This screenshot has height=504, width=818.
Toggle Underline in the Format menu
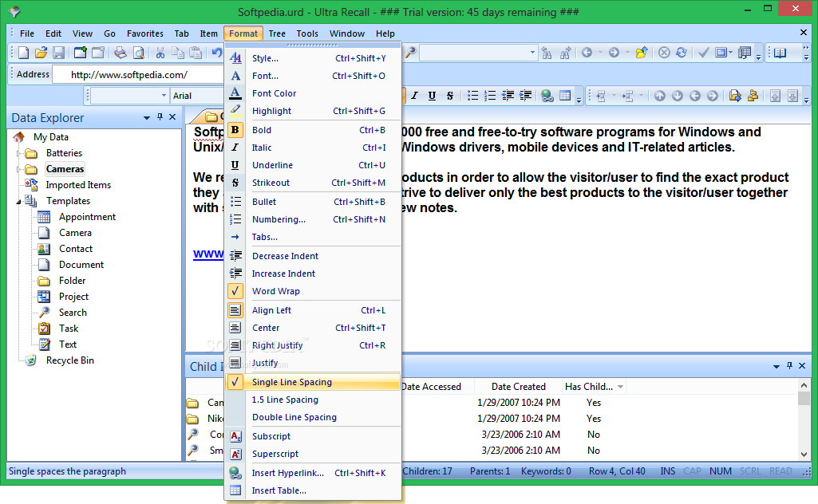(314, 165)
